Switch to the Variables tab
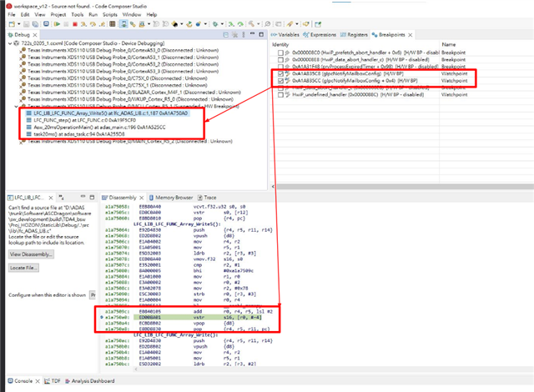This screenshot has height=392, width=534. pos(285,35)
